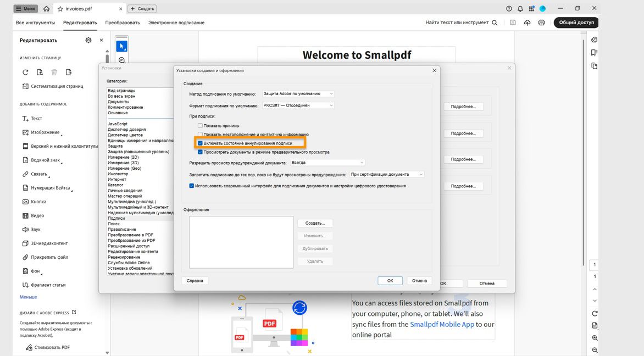Close the signature settings dialog
The image size is (644, 356).
434,71
